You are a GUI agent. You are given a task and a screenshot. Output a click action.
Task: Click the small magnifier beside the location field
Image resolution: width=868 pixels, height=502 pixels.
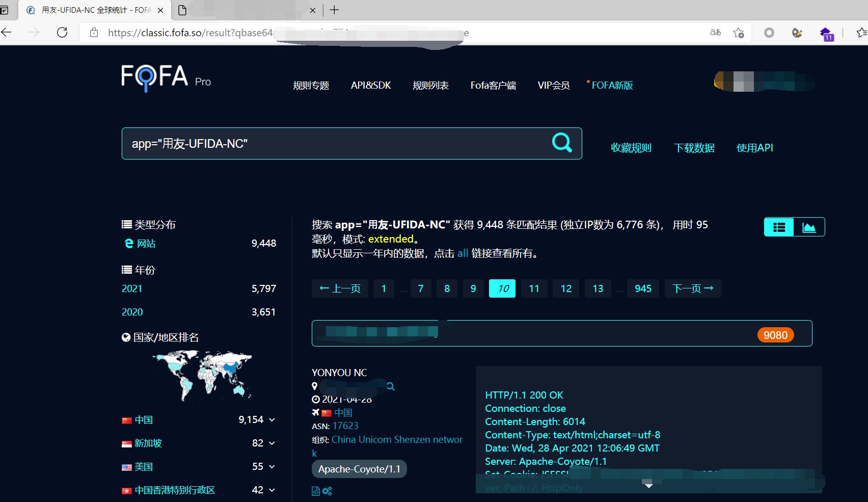390,386
